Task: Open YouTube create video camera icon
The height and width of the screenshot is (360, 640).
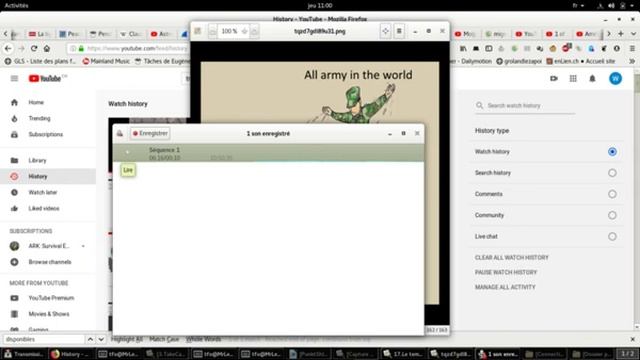Action: pyautogui.click(x=554, y=78)
